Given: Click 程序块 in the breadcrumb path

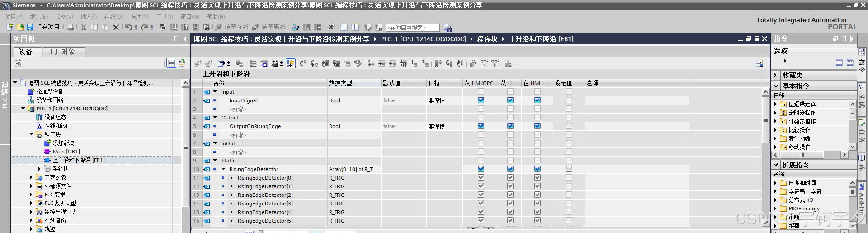Looking at the screenshot, I should [x=487, y=39].
